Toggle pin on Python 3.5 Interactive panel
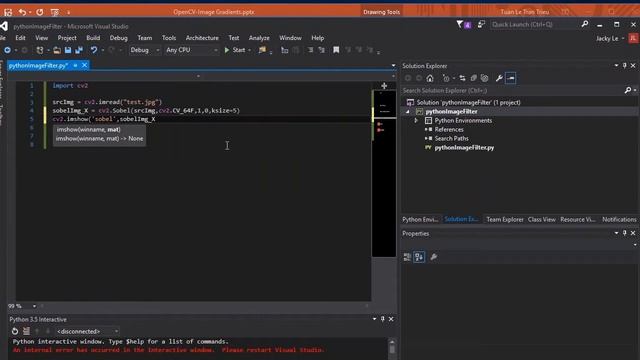This screenshot has width=640, height=360. tap(382, 319)
